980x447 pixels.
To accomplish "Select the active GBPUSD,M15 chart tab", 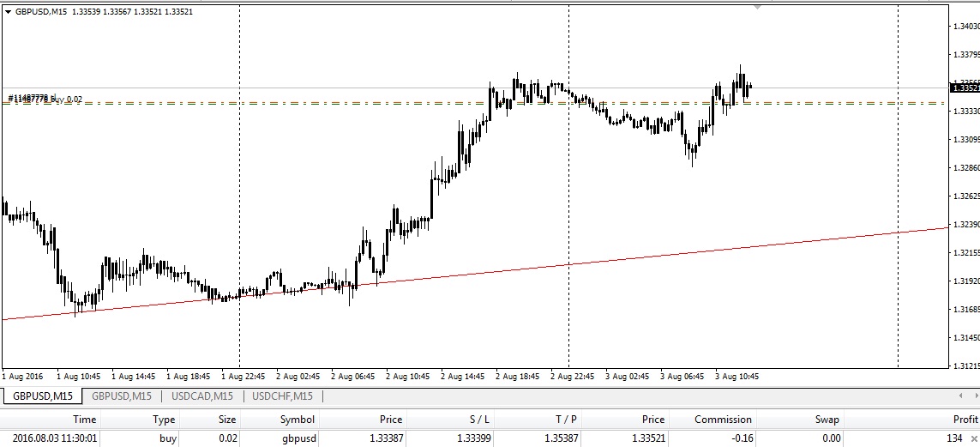I will coord(43,396).
